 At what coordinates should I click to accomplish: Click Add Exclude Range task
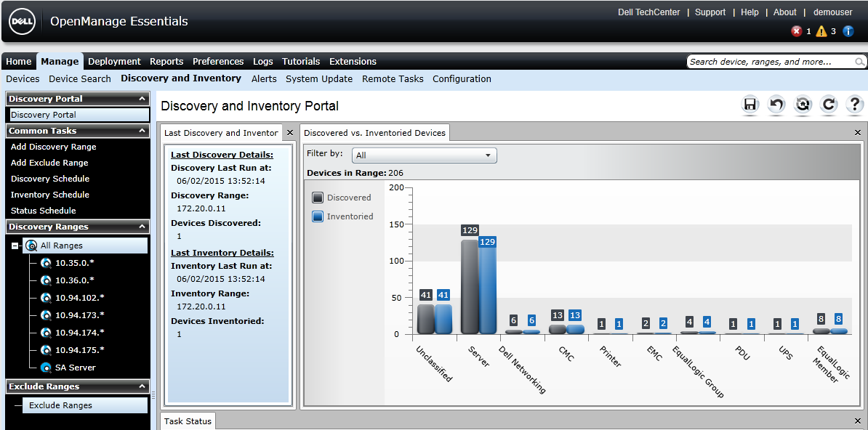click(49, 163)
